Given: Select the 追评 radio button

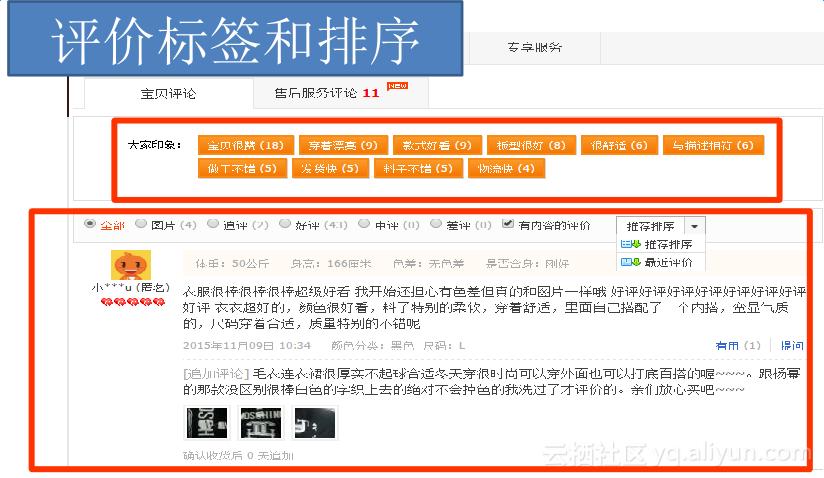Looking at the screenshot, I should (213, 224).
